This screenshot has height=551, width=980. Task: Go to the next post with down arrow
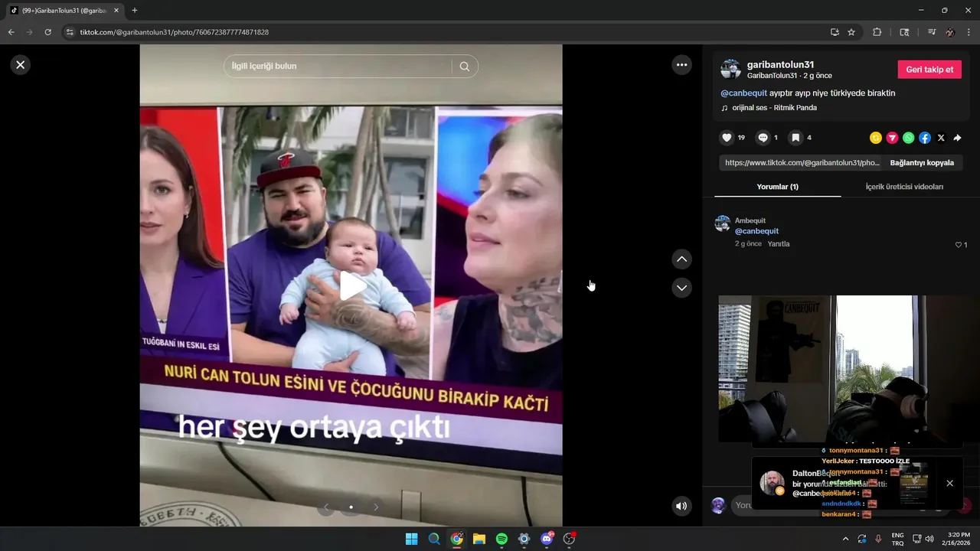point(681,288)
